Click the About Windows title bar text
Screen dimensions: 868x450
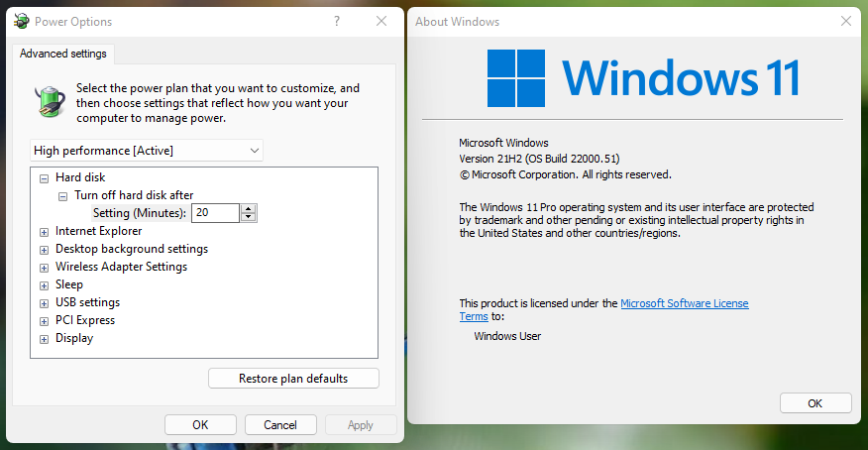pos(457,22)
